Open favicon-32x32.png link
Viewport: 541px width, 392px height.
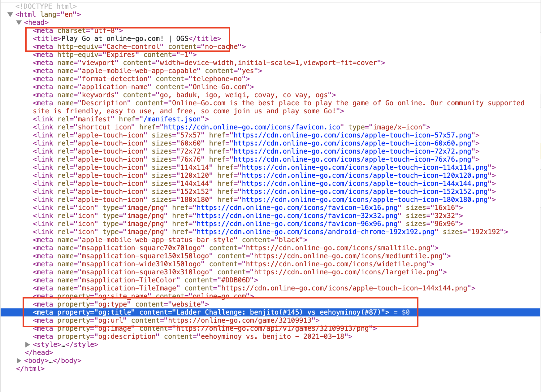(297, 216)
